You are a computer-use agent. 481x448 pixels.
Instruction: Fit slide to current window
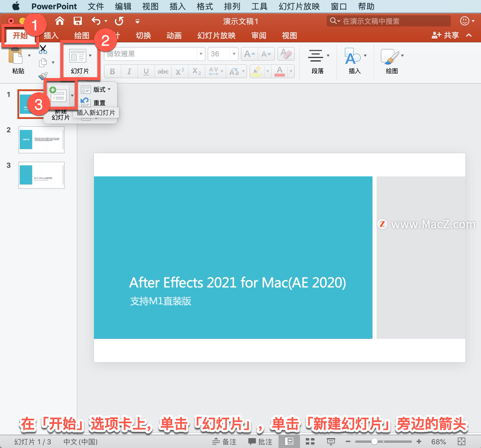pos(461,442)
